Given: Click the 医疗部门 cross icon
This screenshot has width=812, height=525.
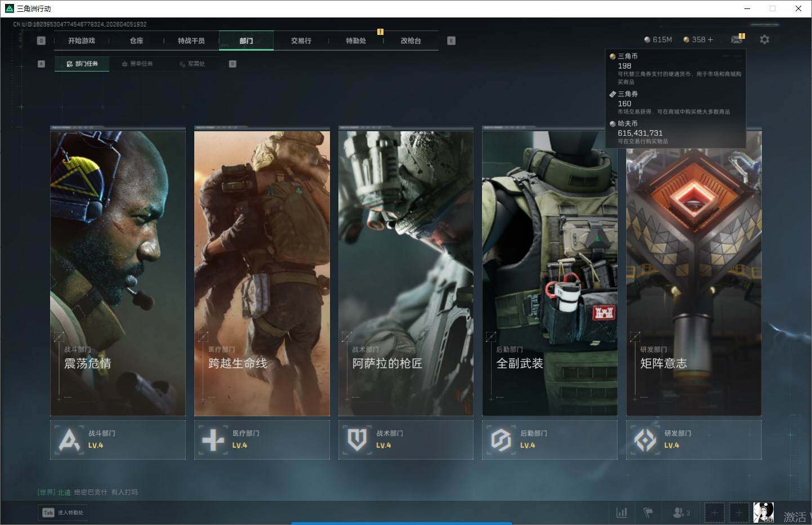Looking at the screenshot, I should (x=213, y=440).
